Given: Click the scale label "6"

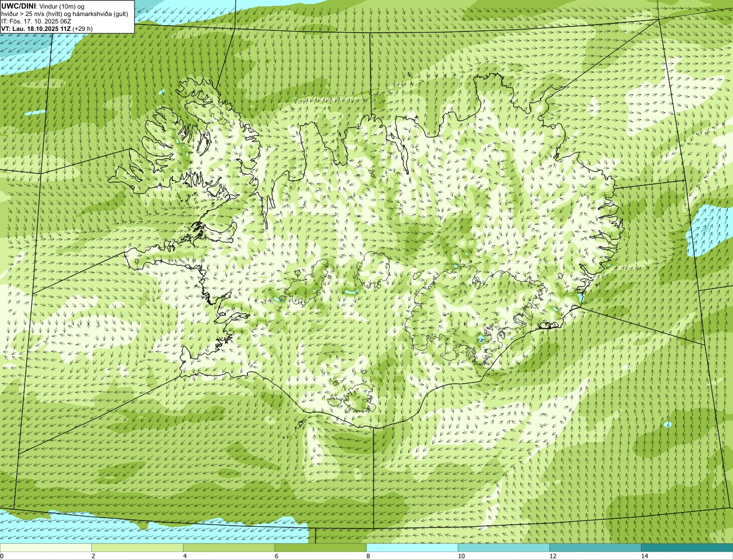Looking at the screenshot, I should coord(276,556).
